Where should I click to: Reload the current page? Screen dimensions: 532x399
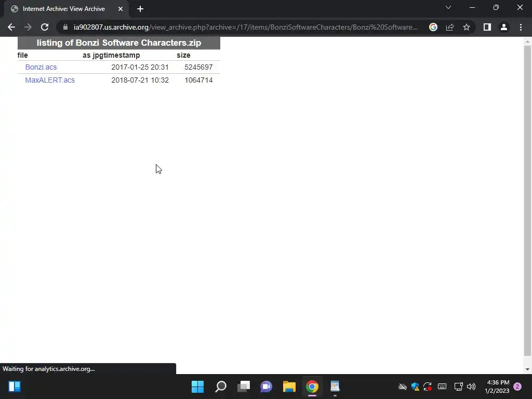45,27
